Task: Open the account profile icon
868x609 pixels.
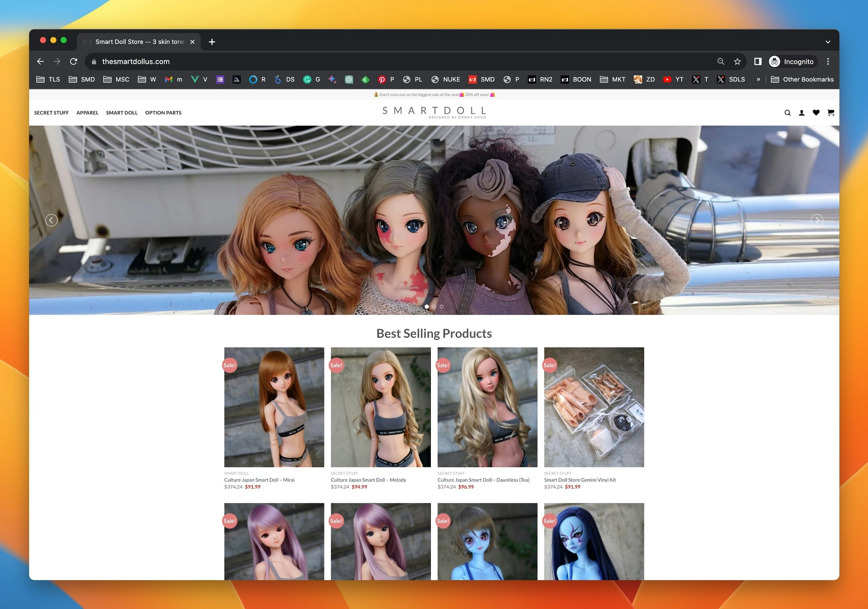Action: pos(801,113)
